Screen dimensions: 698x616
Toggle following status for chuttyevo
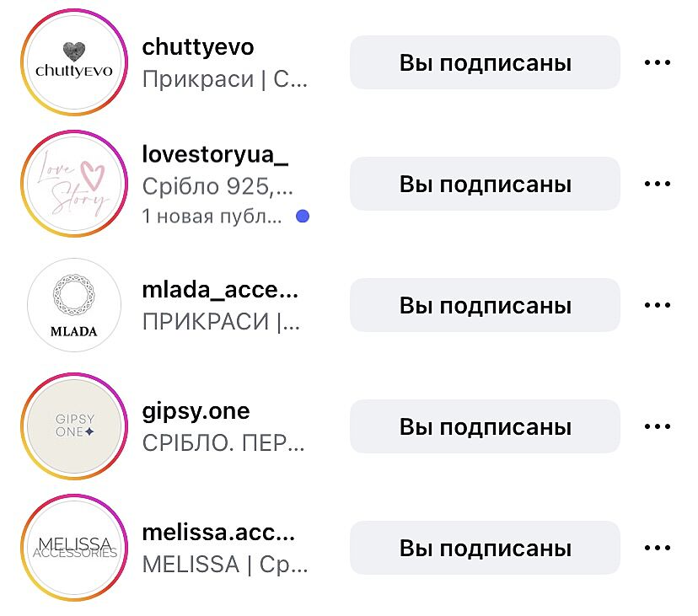pos(485,63)
